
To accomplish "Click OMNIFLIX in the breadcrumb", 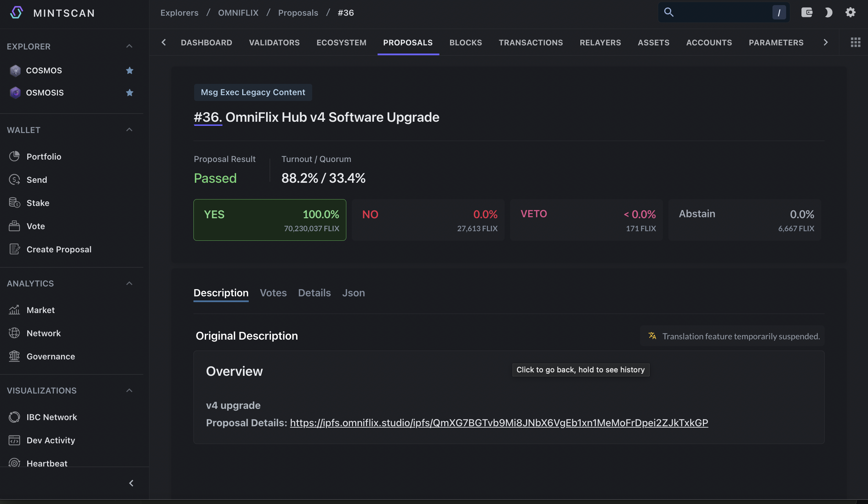I will point(238,13).
